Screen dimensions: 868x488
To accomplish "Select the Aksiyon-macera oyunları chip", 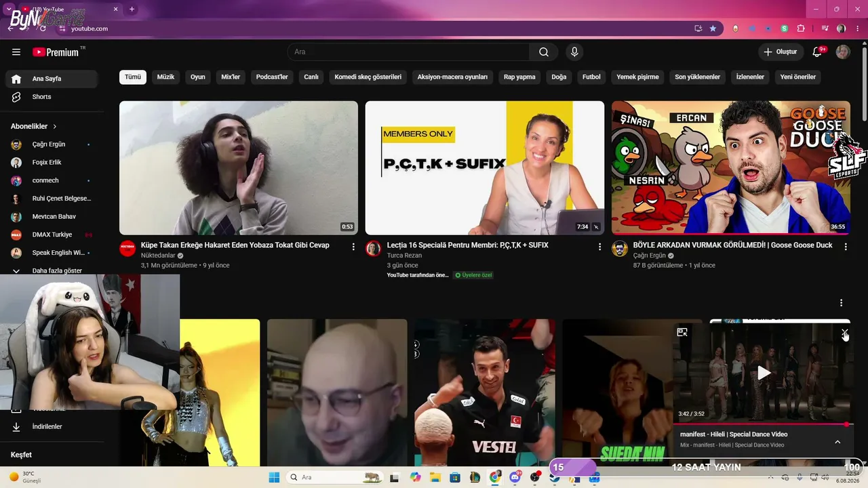I will click(x=452, y=77).
